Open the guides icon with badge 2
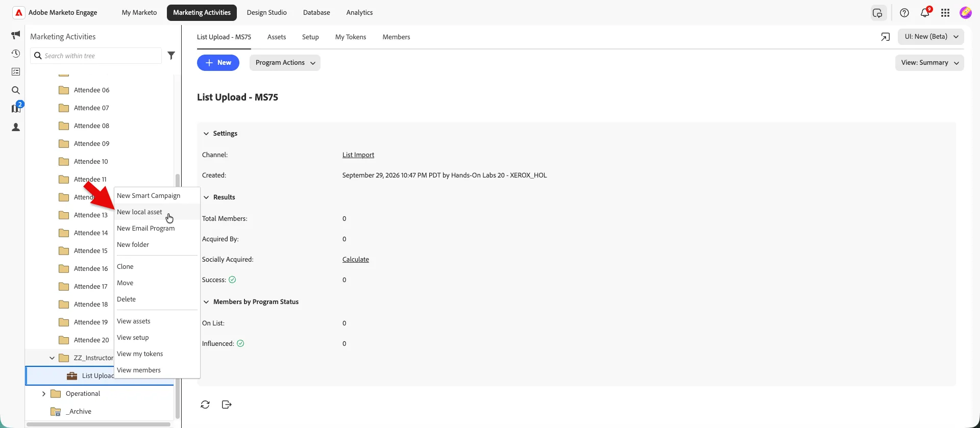980x428 pixels. point(17,108)
